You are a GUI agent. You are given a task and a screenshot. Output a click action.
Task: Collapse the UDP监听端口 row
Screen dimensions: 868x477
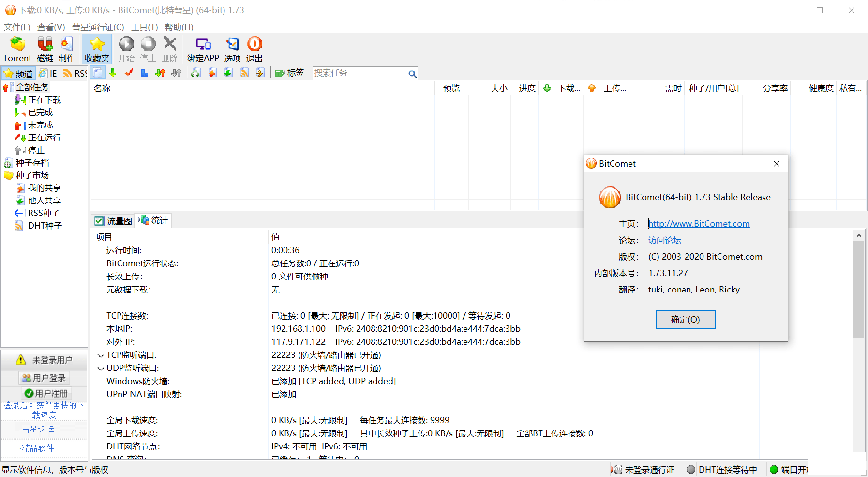coord(101,369)
